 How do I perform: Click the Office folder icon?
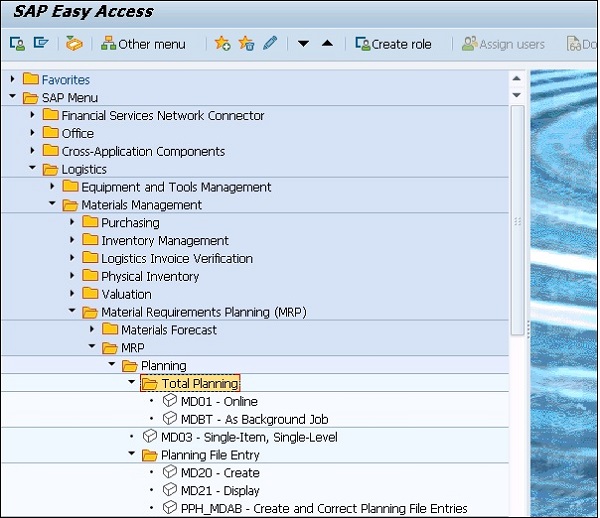(x=51, y=133)
